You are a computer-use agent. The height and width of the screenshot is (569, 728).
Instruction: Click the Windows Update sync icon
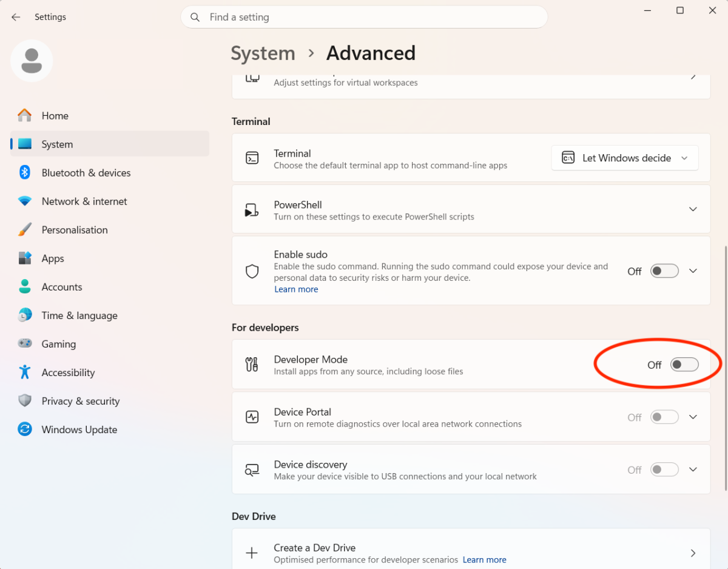coord(25,429)
